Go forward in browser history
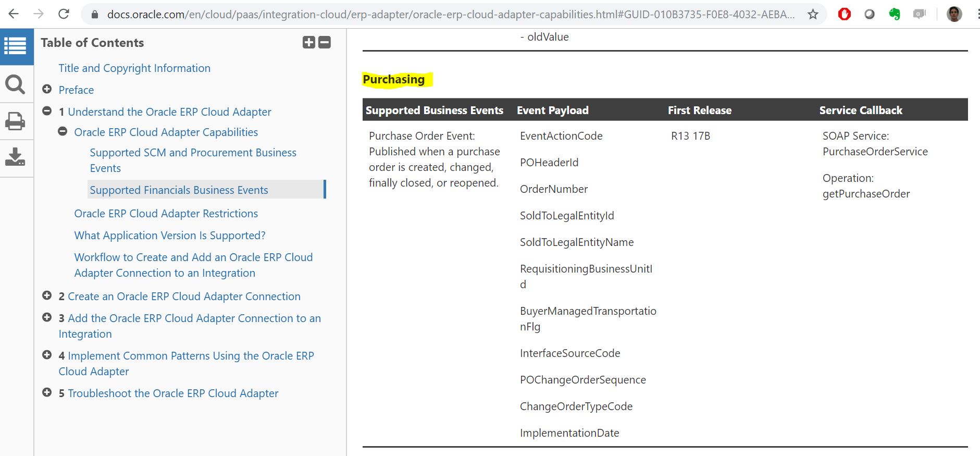The width and height of the screenshot is (980, 456). pyautogui.click(x=39, y=14)
